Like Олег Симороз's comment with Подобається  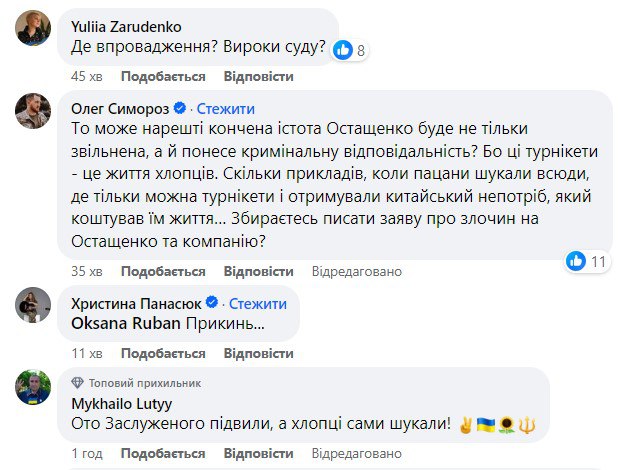point(163,271)
